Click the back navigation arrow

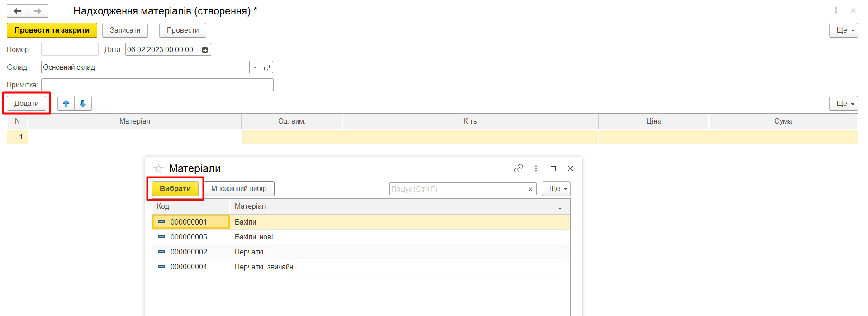(x=18, y=11)
